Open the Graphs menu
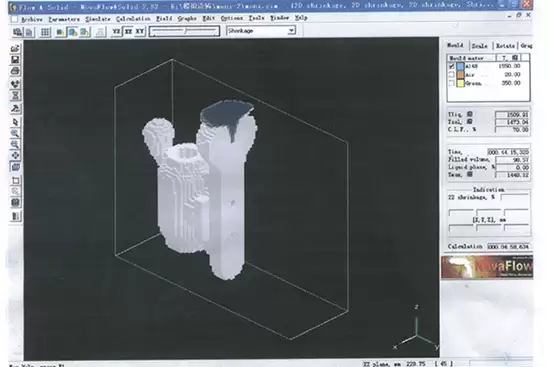 pyautogui.click(x=187, y=18)
